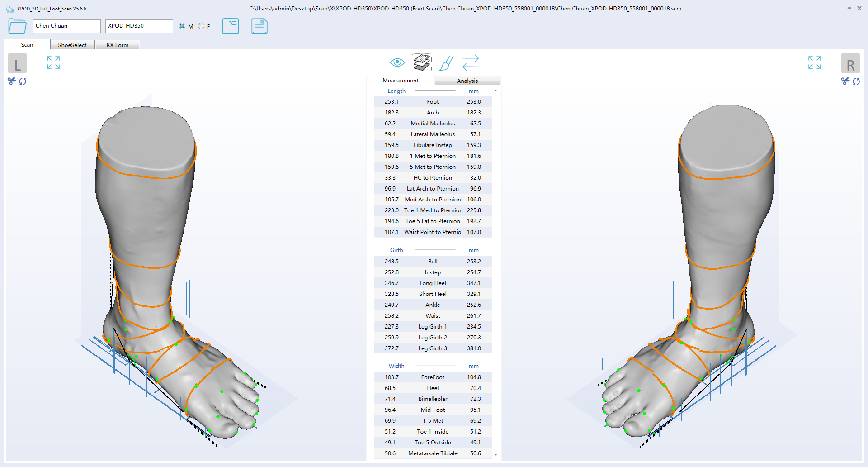The height and width of the screenshot is (467, 868).
Task: Click the R right foot button
Action: [x=850, y=64]
